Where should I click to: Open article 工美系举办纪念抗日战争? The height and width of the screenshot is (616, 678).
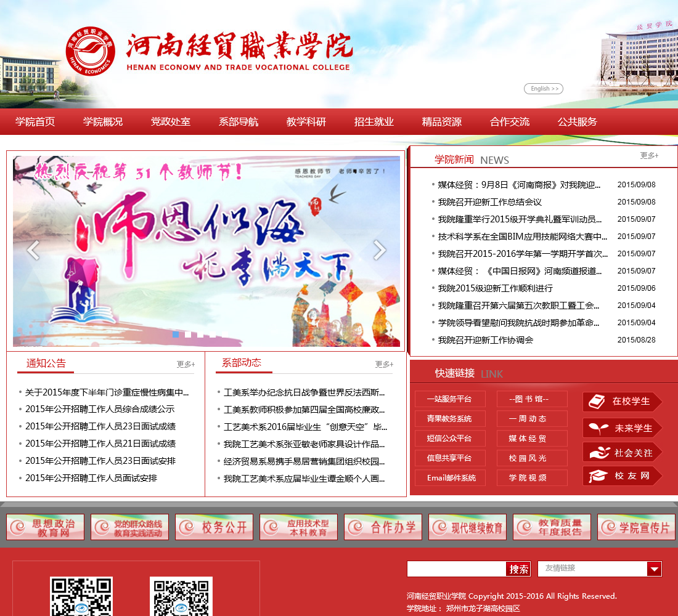click(x=304, y=392)
